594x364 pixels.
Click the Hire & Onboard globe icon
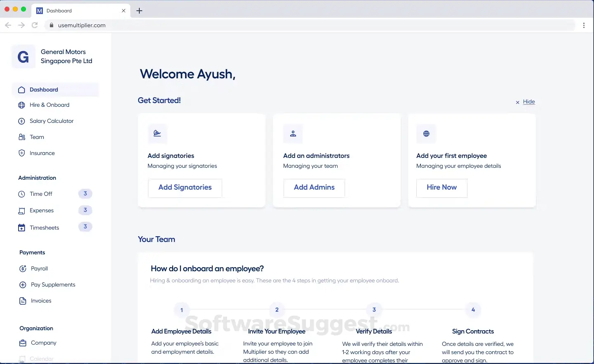click(21, 105)
